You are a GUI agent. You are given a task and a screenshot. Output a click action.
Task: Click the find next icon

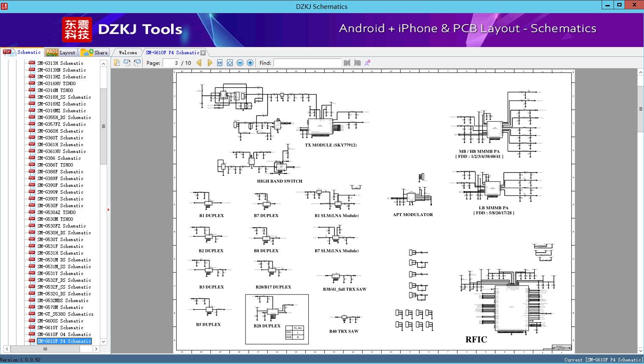tap(357, 63)
